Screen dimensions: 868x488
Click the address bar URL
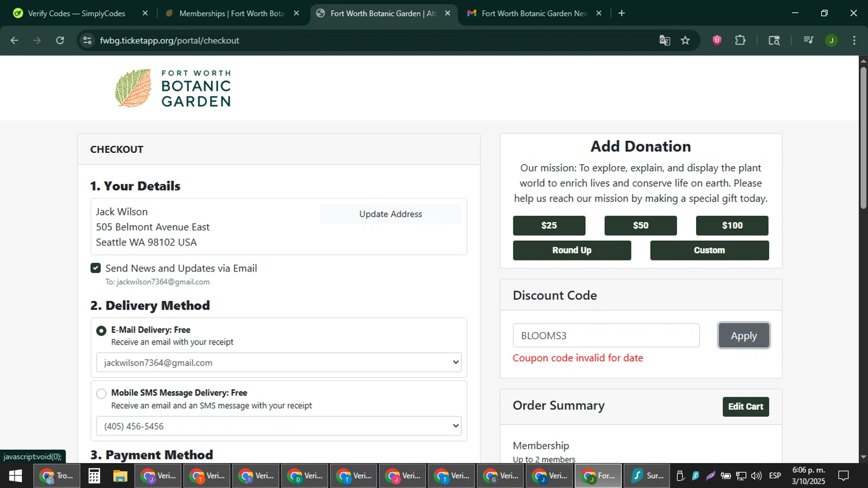[170, 41]
